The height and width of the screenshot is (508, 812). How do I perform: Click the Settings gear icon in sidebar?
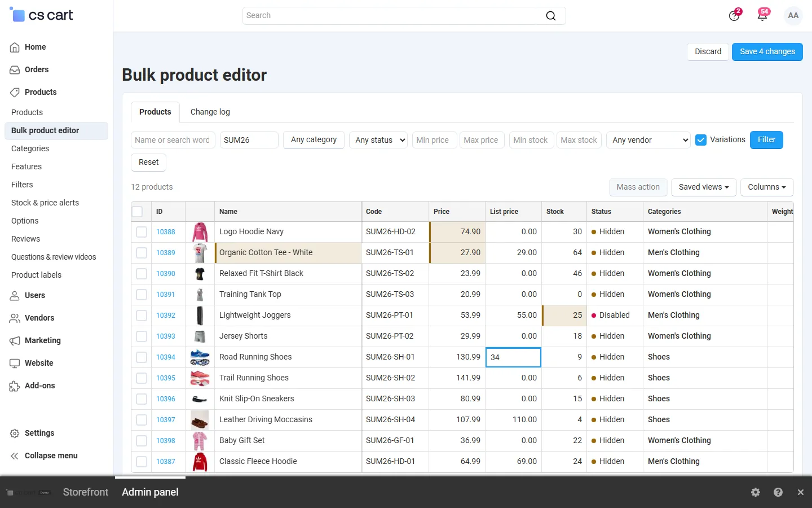15,433
